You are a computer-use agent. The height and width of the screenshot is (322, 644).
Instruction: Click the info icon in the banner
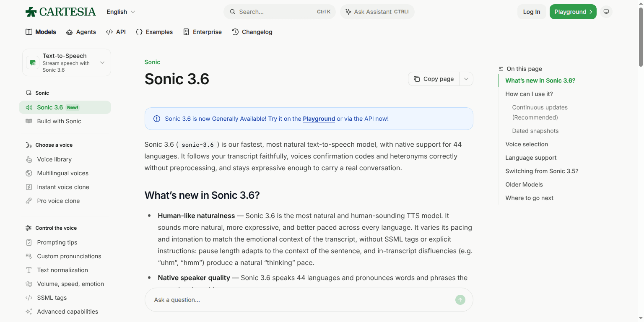(x=157, y=119)
